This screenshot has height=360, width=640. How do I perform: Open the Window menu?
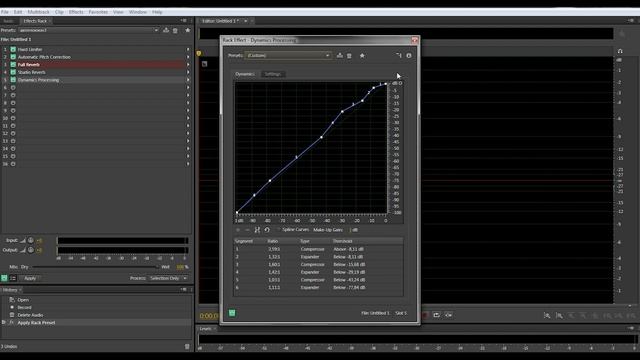pyautogui.click(x=138, y=12)
